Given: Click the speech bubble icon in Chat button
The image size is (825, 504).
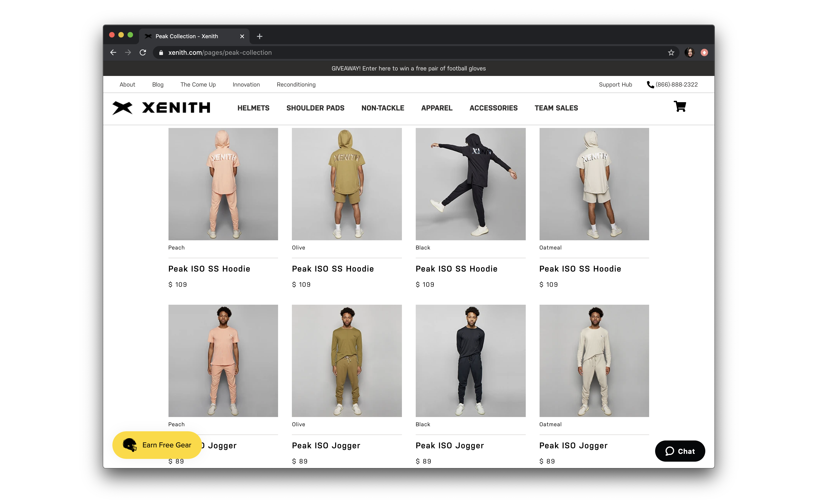Looking at the screenshot, I should 669,451.
